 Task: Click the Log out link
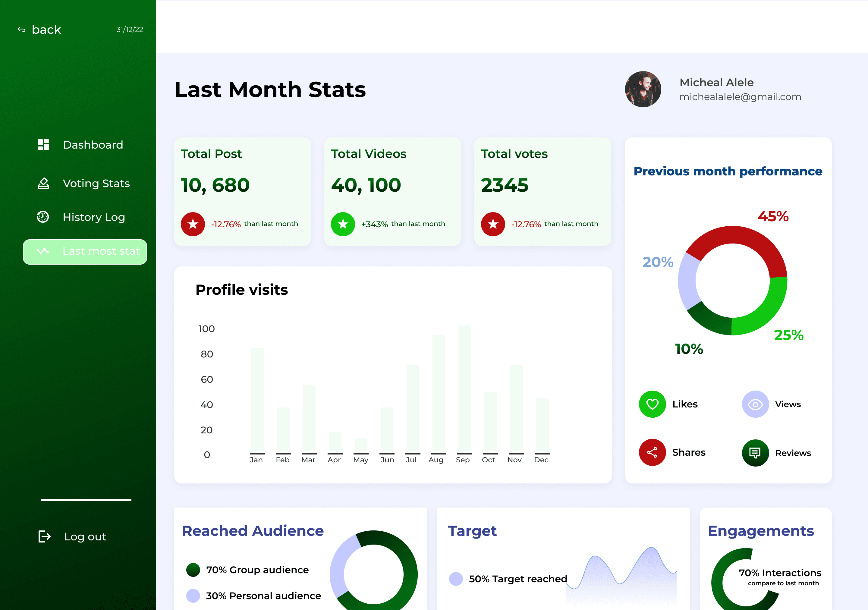[x=85, y=536]
